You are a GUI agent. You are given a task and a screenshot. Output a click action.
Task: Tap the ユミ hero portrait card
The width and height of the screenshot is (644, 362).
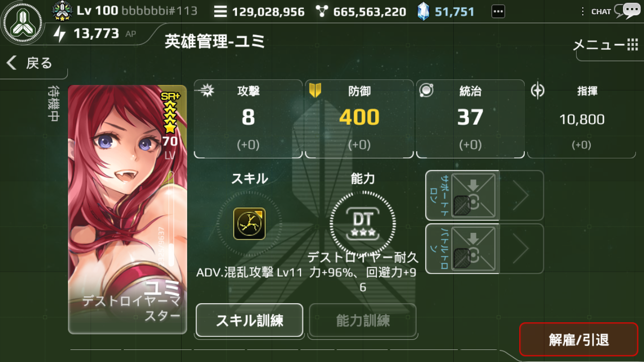tap(128, 209)
